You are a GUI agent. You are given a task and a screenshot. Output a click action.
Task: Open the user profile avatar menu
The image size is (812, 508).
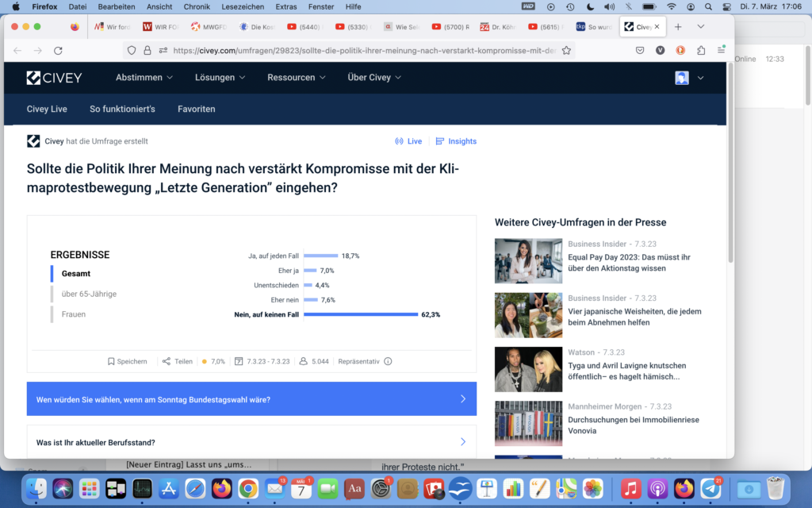682,78
